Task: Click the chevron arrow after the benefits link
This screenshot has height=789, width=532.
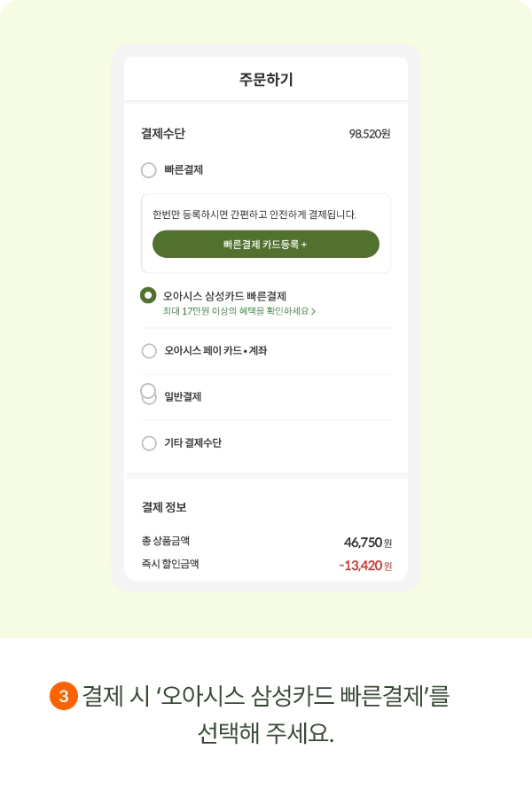Action: [x=314, y=312]
